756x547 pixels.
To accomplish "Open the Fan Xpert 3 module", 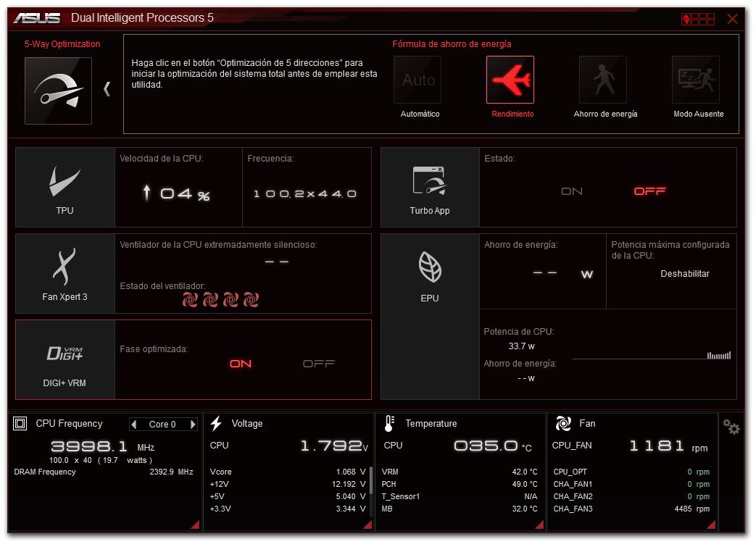I will pyautogui.click(x=65, y=273).
